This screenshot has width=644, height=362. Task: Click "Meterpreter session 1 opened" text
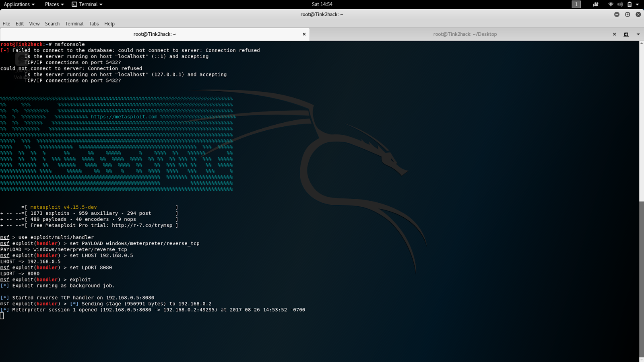[x=55, y=310]
